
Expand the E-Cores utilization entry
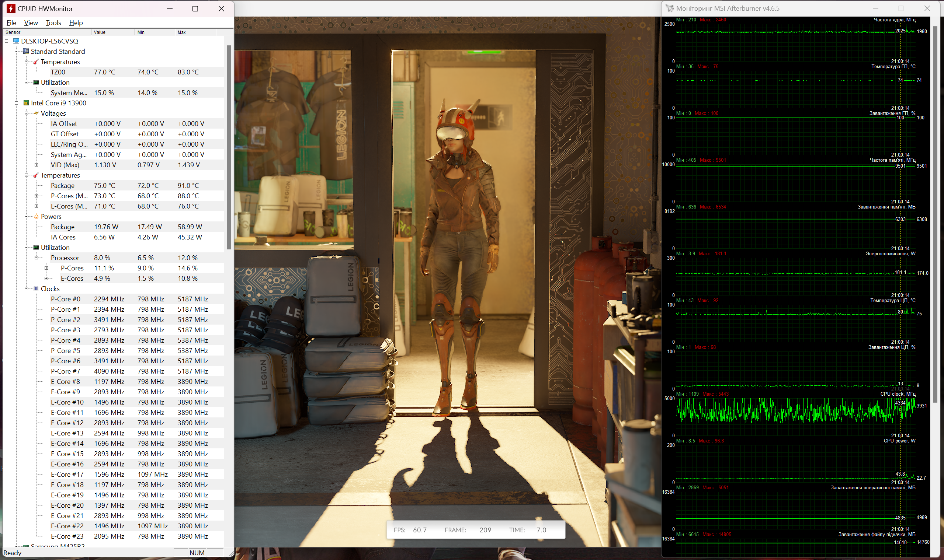coord(46,279)
